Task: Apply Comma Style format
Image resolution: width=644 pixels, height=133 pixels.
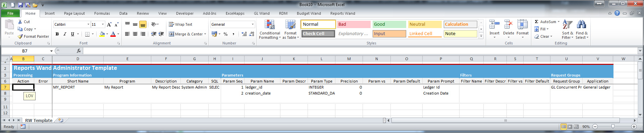Action: tap(233, 34)
